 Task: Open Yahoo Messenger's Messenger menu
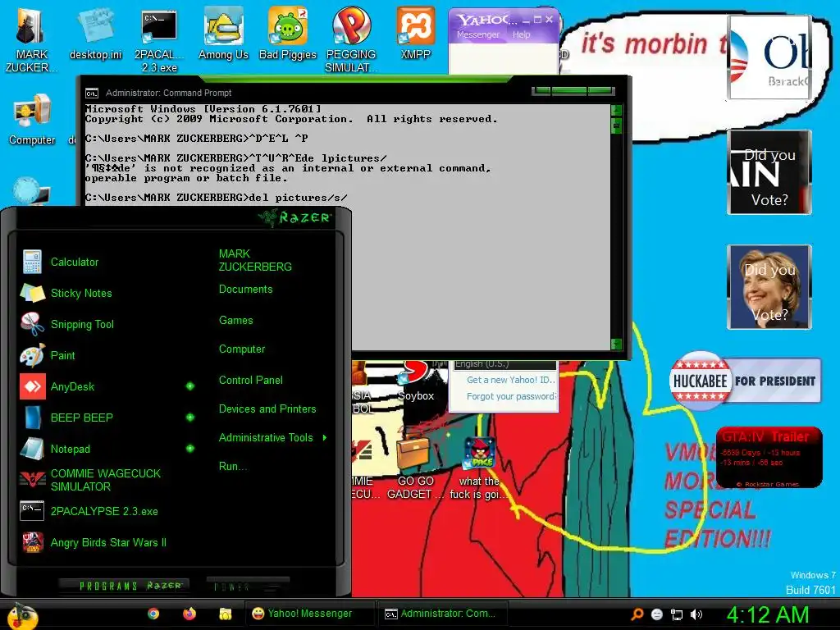(x=478, y=34)
